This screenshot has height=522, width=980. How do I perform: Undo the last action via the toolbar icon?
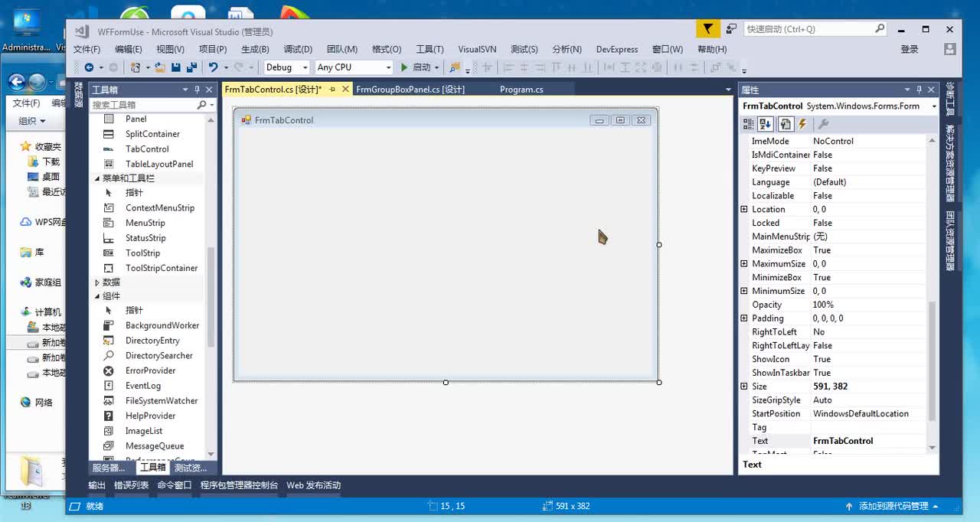(x=214, y=67)
